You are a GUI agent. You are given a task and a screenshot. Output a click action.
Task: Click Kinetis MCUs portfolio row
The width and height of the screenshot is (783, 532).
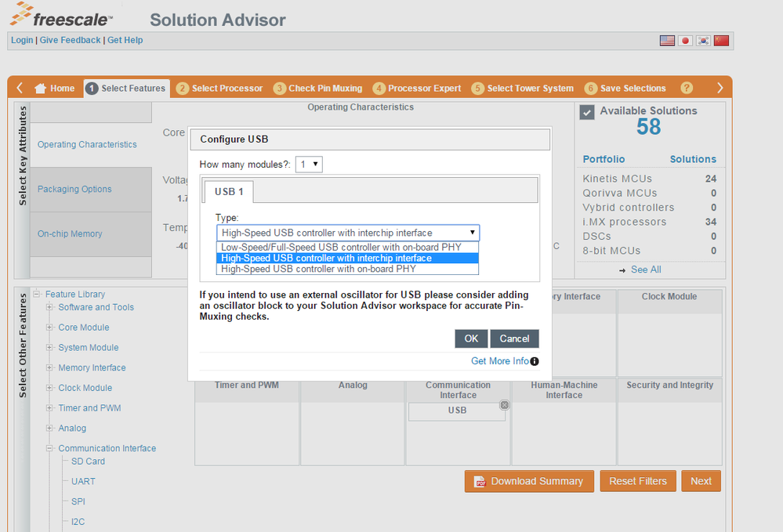(x=649, y=179)
